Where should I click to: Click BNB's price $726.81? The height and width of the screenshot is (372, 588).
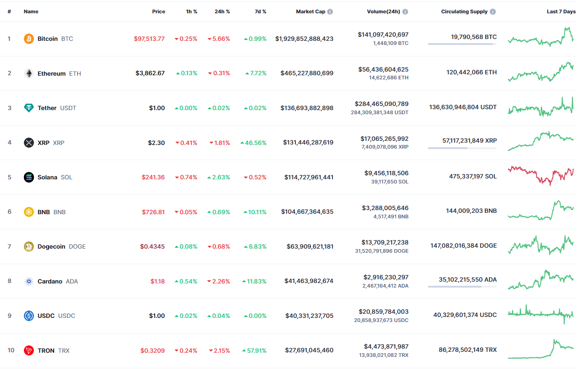point(153,212)
